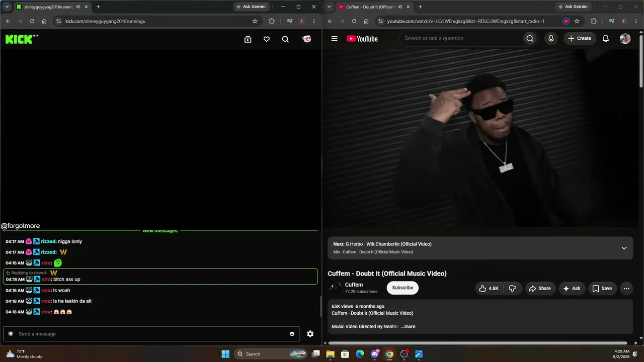The height and width of the screenshot is (362, 644).
Task: Select the Cuffem - Doubt It YouTube tab
Action: [x=374, y=7]
